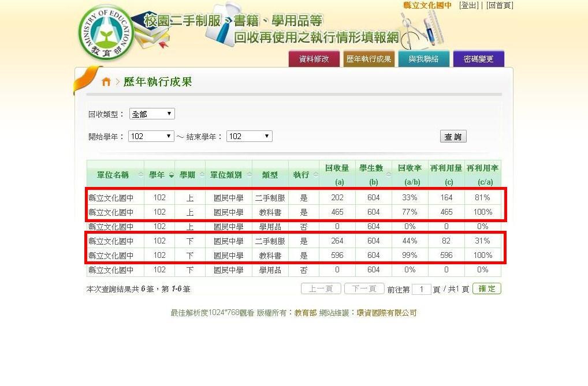Screen dimensions: 588x386
Task: Click the Ministry of Education logo
Action: 106,33
